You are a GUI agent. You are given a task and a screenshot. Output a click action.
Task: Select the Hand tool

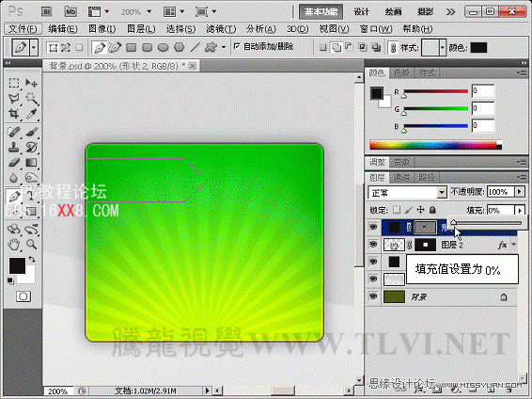pos(14,244)
